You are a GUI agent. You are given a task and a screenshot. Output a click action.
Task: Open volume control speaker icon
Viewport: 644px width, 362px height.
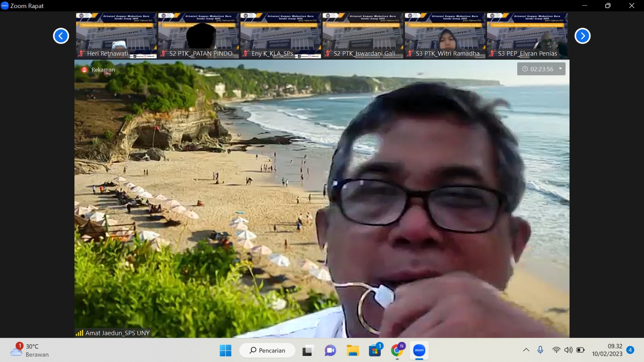568,350
